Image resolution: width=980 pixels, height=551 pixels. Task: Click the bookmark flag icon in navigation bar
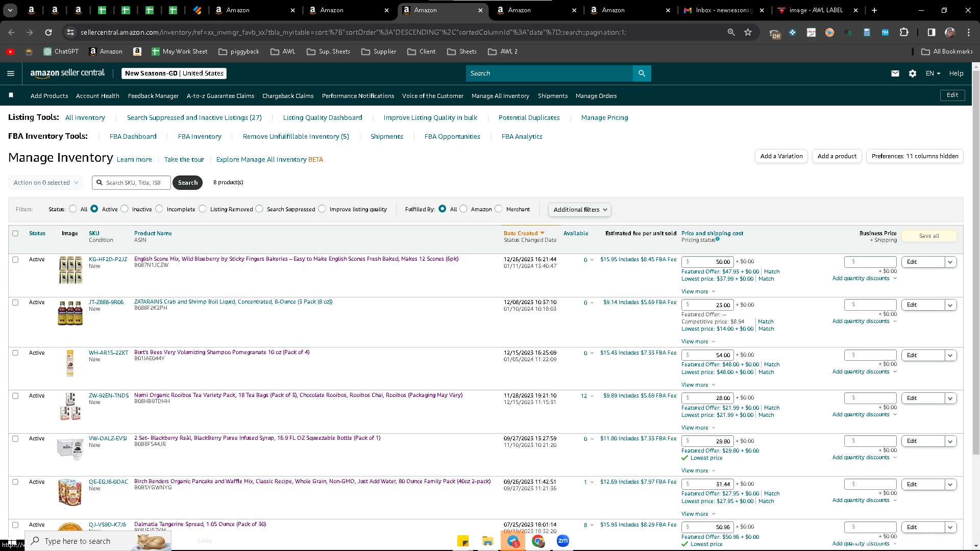coord(11,95)
